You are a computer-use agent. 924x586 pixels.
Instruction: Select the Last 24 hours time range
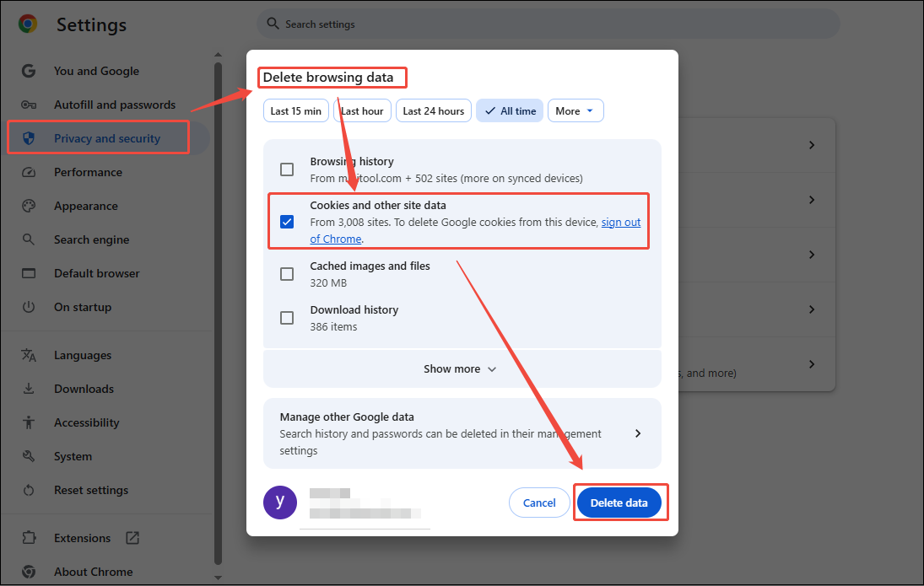(433, 110)
